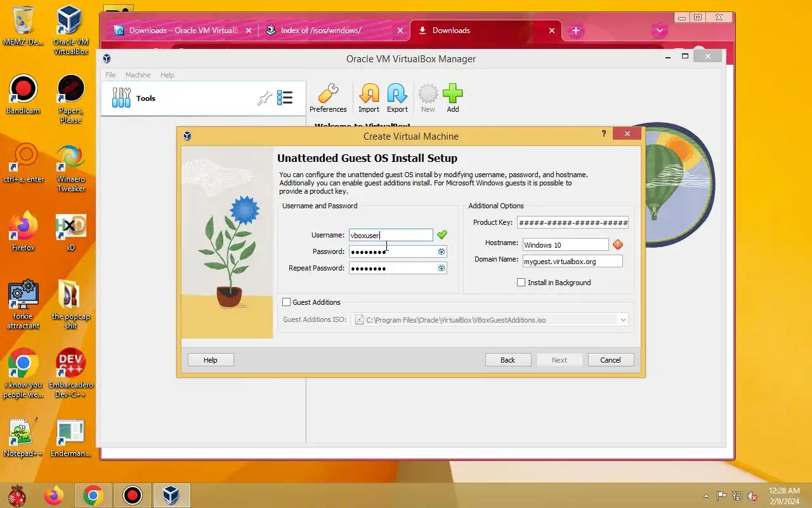This screenshot has height=508, width=812.
Task: Select the Tools entry in sidebar
Action: pyautogui.click(x=203, y=98)
